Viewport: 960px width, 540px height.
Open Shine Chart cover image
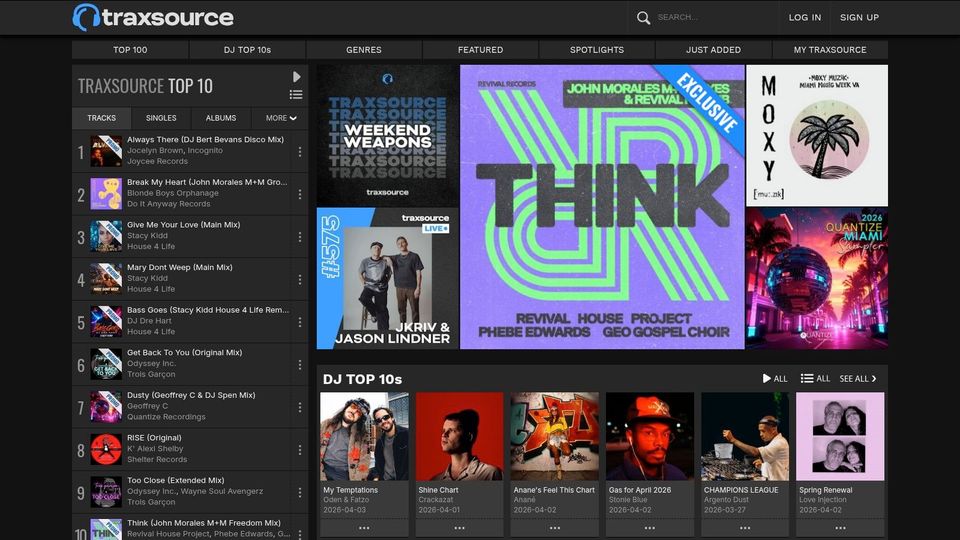(459, 437)
